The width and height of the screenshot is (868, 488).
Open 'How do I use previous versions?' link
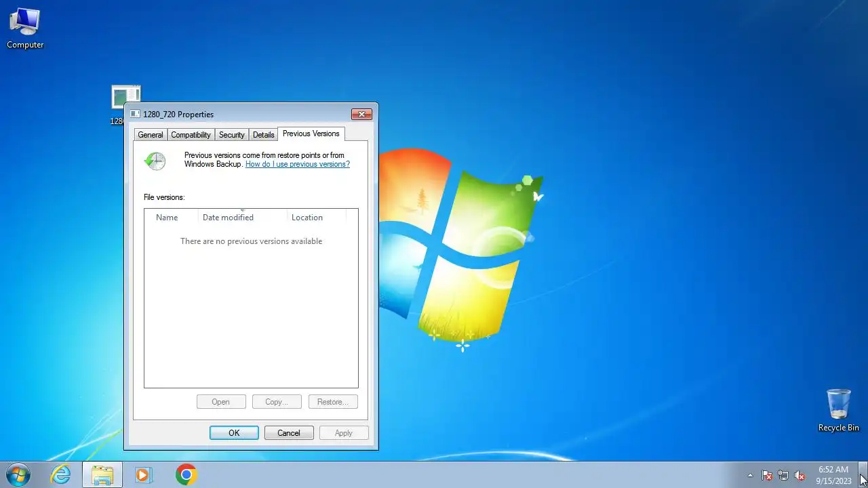tap(298, 164)
